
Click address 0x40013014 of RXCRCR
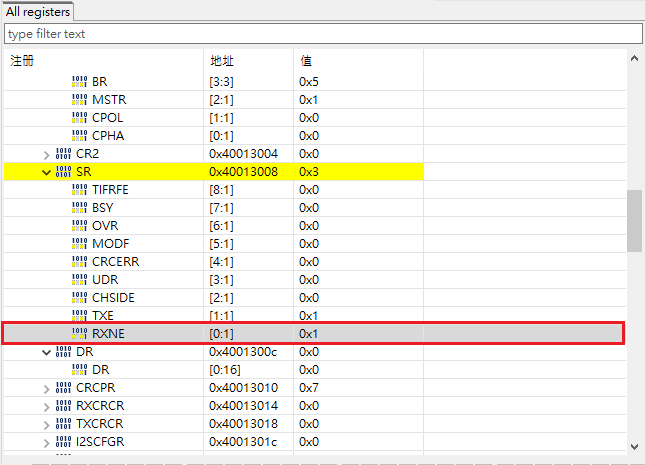click(x=243, y=406)
